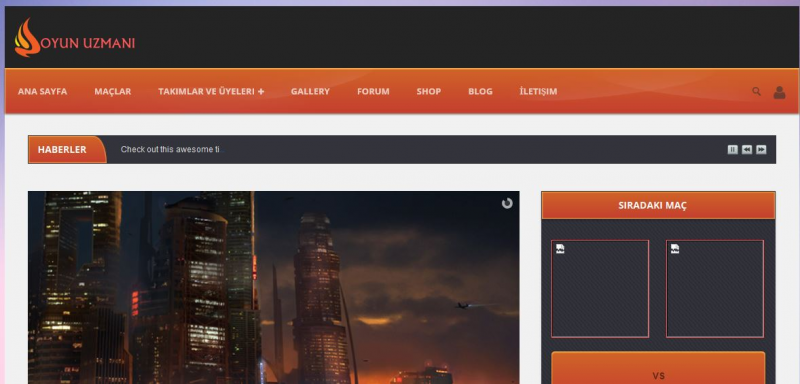Fast-forward the news ticker
This screenshot has height=384, width=800.
tap(761, 149)
